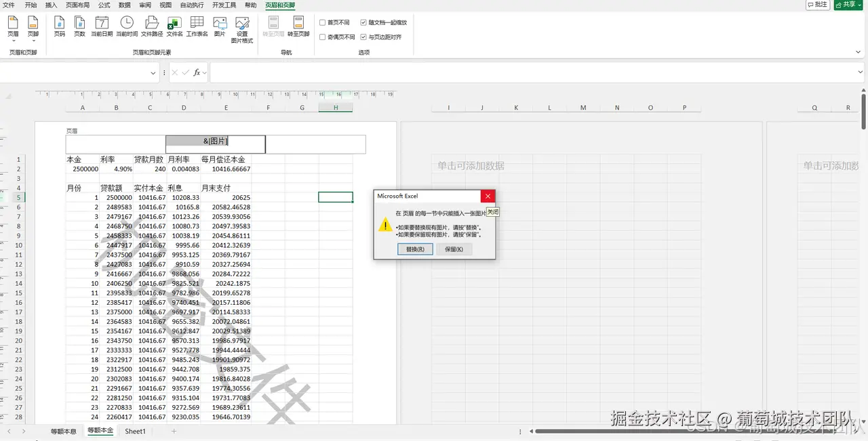868x441 pixels.
Task: Click the insert function fx icon
Action: 197,72
